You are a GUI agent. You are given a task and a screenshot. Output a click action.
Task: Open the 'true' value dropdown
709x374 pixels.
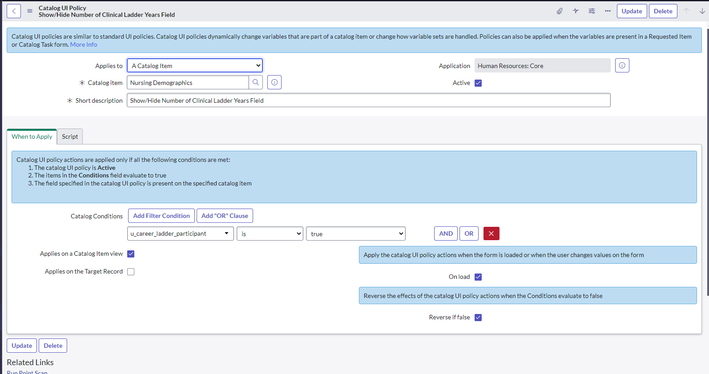pyautogui.click(x=356, y=233)
